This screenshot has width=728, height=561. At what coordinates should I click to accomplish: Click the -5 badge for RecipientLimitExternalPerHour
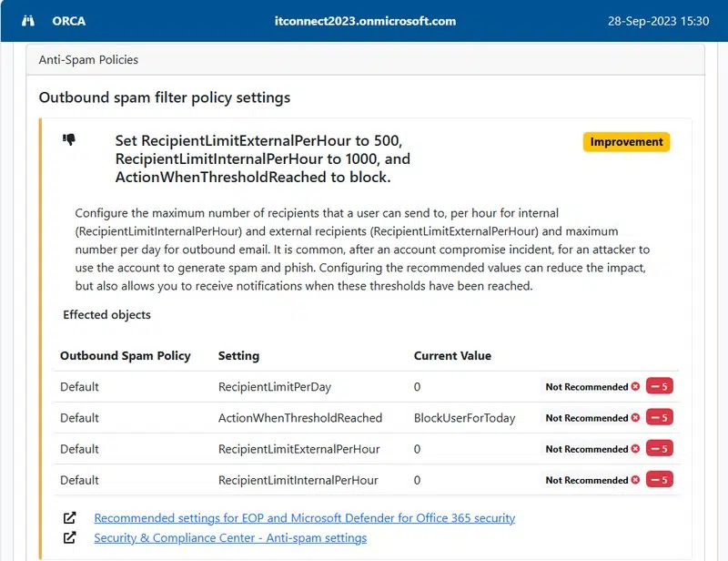pos(659,449)
